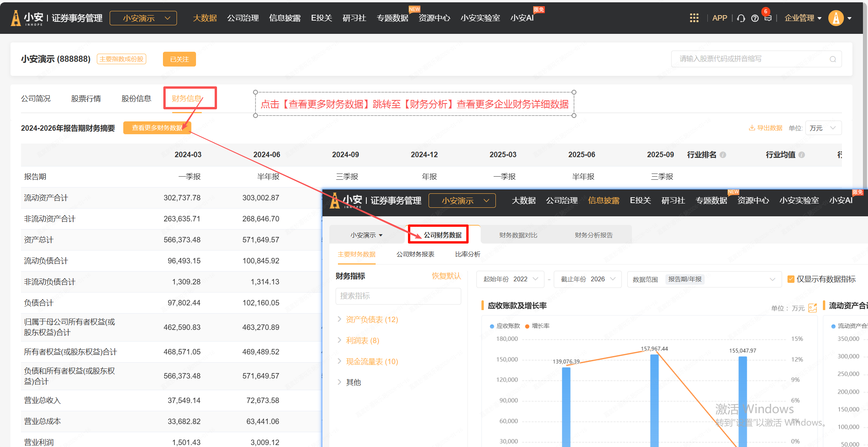Screen dimensions: 868x447
Task: Toggle 仅显示有数据指标 checkbox
Action: click(791, 279)
